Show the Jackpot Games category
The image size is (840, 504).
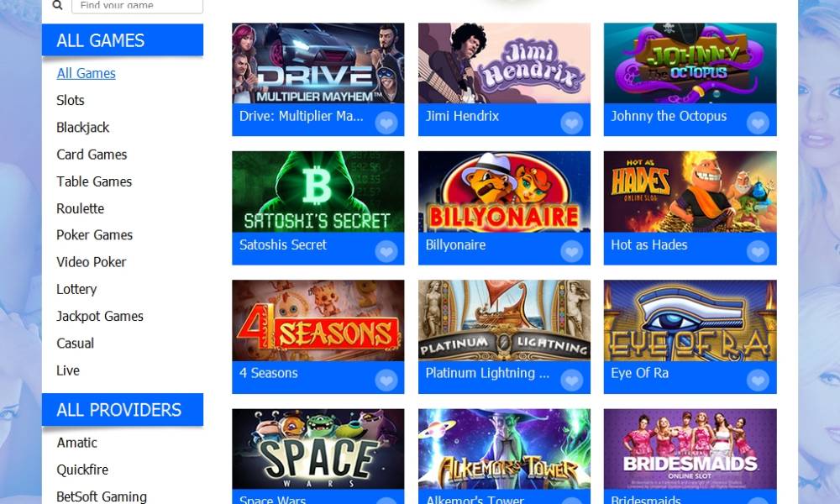pyautogui.click(x=100, y=316)
